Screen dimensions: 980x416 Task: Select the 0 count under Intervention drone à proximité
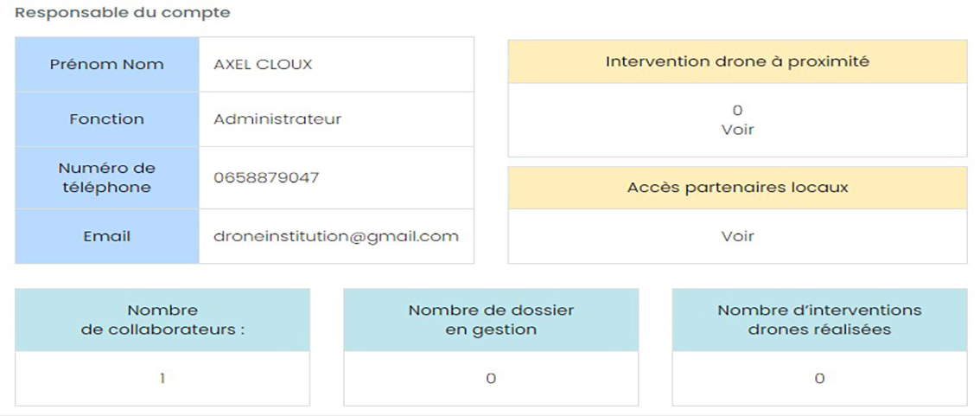tap(737, 111)
